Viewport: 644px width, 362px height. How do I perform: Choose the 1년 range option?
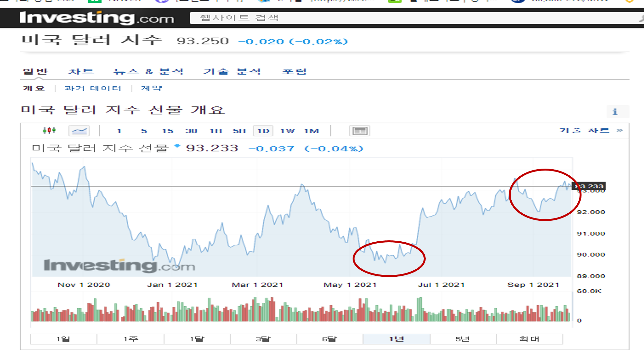click(396, 339)
